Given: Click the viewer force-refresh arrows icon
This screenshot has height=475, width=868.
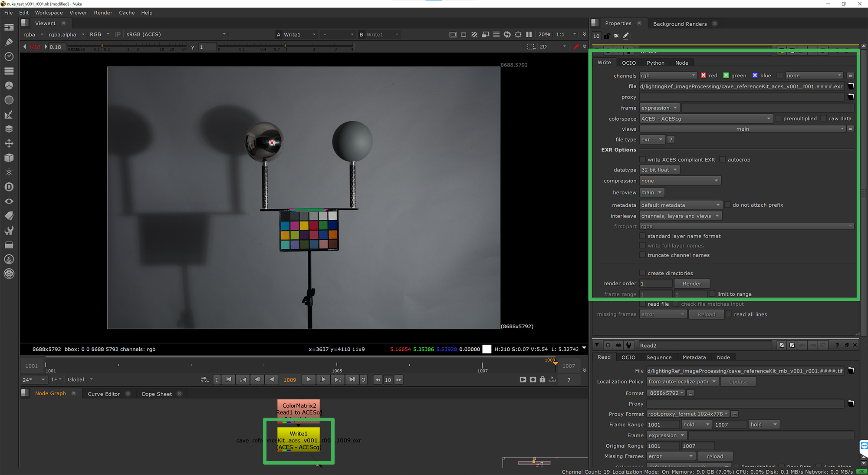Looking at the screenshot, I should click(507, 34).
